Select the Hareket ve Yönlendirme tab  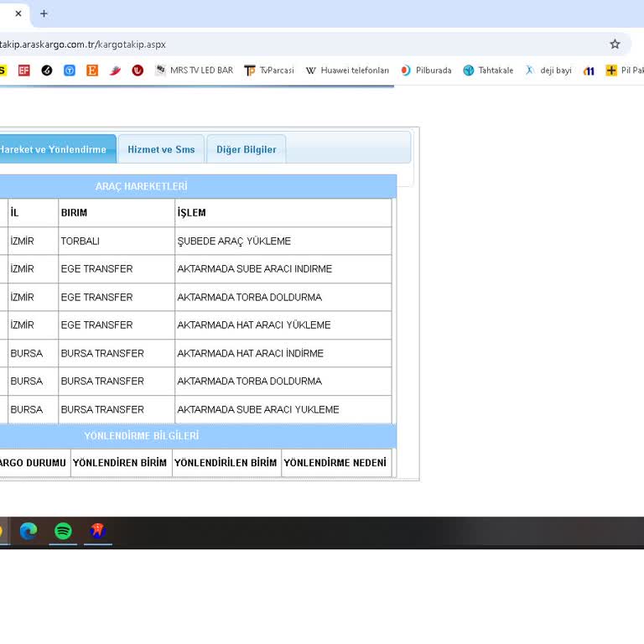click(54, 149)
